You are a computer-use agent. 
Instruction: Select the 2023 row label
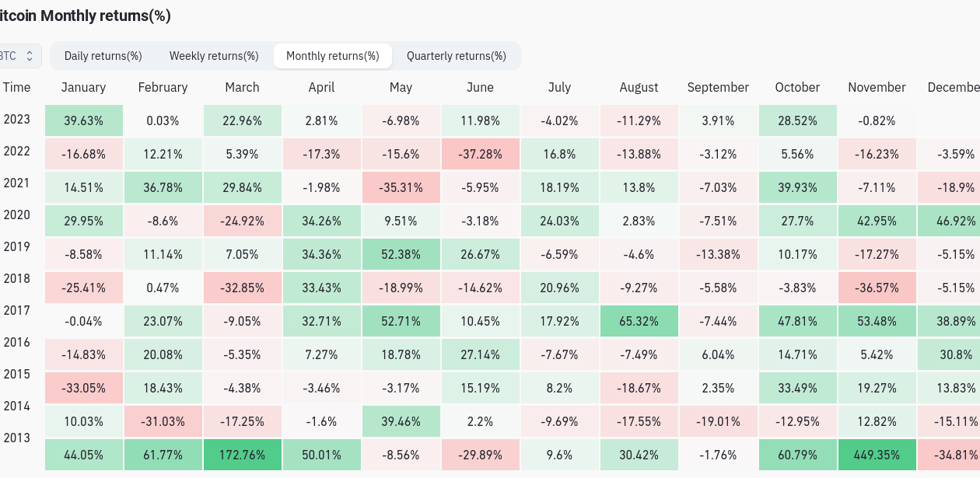[x=17, y=120]
